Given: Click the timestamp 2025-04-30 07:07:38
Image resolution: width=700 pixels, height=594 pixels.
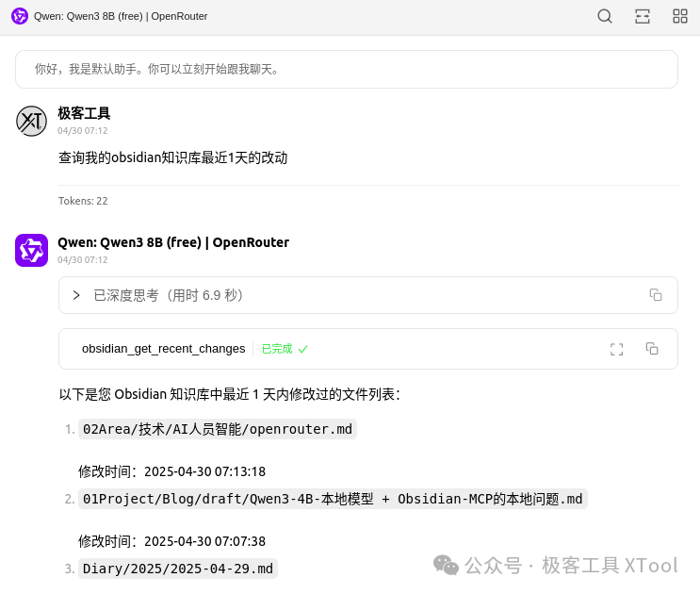Looking at the screenshot, I should (x=204, y=541).
